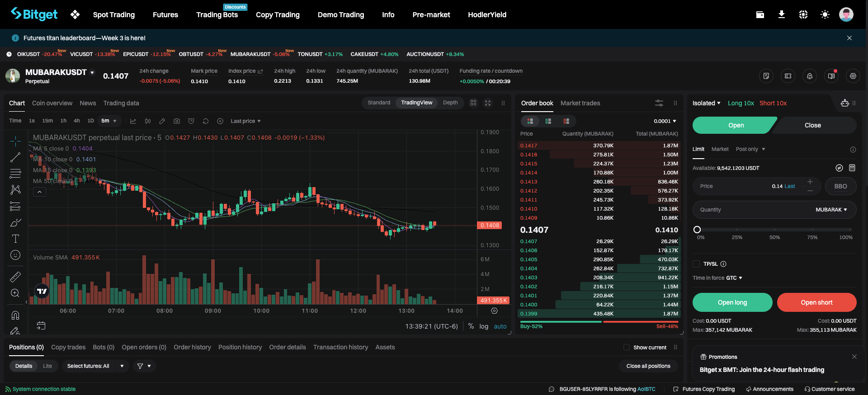This screenshot has width=868, height=395.
Task: Close the Futures titan leaderboard banner
Action: pos(849,38)
